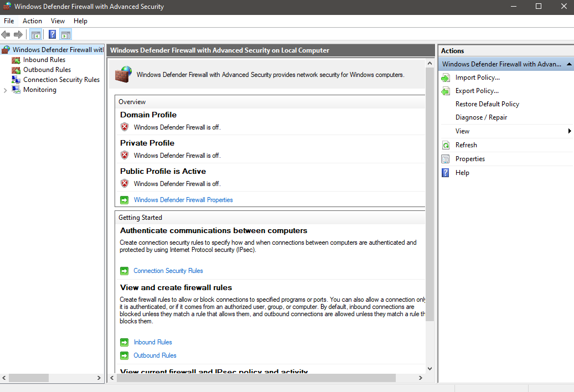Select Connection Security Rules in the tree
This screenshot has height=392, width=574.
(x=61, y=79)
